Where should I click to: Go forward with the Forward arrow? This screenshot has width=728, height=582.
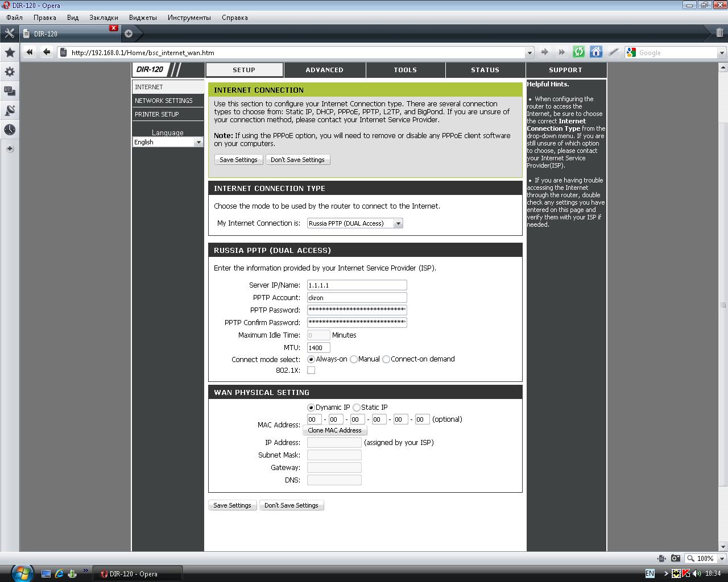[x=544, y=52]
